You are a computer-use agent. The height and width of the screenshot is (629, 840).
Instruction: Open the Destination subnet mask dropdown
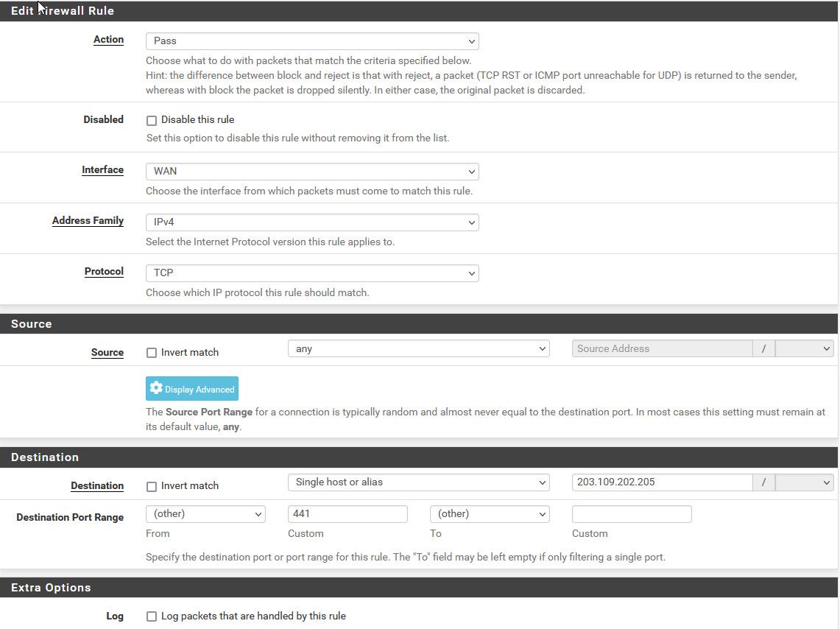[x=804, y=482]
